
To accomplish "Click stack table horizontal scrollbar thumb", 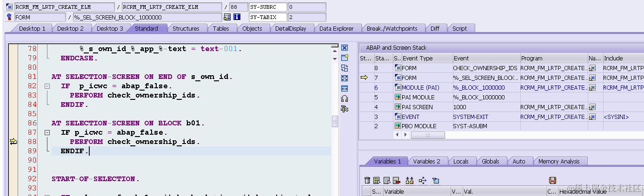I will [x=428, y=135].
